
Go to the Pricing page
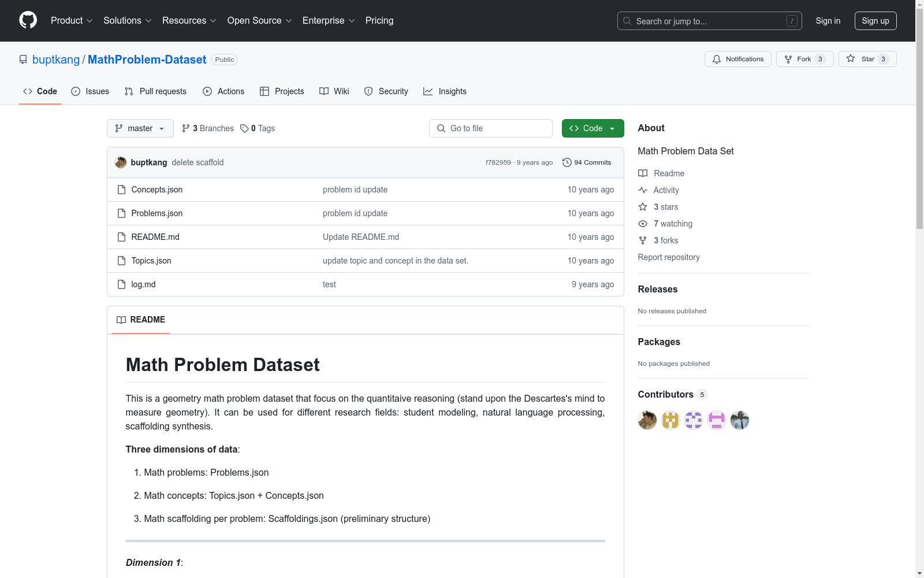click(379, 21)
